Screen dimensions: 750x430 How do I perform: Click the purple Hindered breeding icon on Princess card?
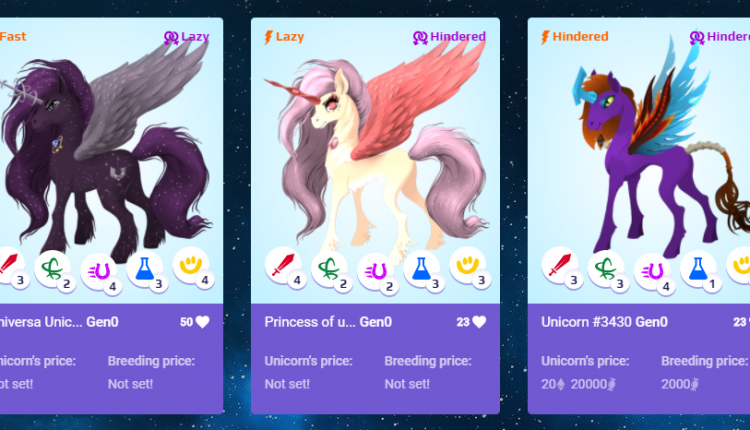pyautogui.click(x=420, y=37)
